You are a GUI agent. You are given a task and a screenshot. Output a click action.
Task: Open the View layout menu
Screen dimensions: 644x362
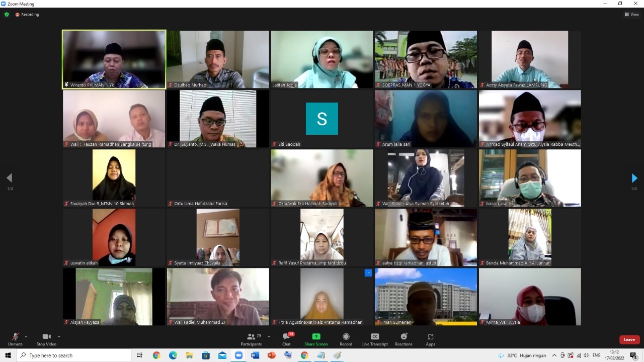tap(631, 15)
